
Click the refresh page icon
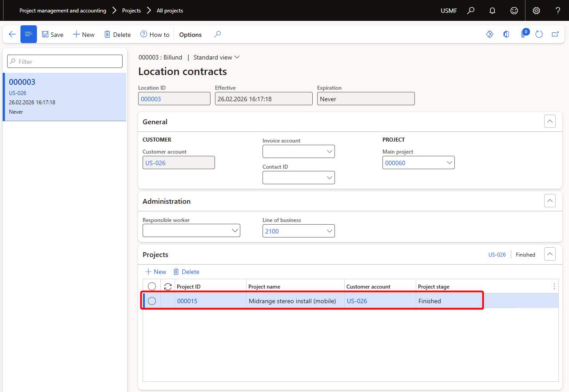(539, 34)
